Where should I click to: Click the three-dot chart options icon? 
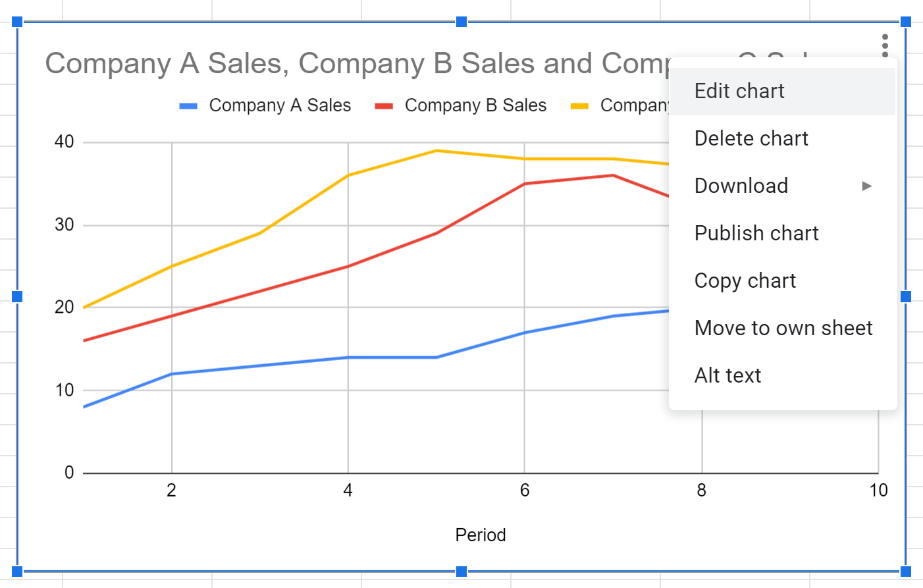(885, 45)
